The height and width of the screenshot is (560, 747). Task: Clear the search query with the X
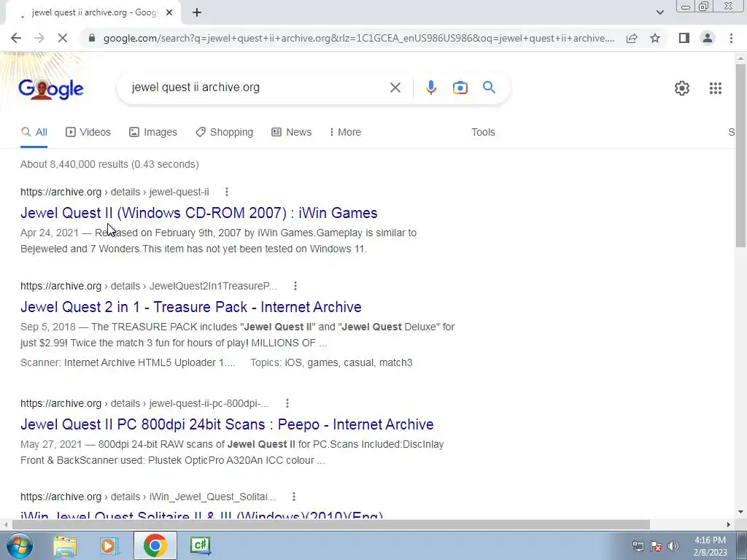coord(395,87)
